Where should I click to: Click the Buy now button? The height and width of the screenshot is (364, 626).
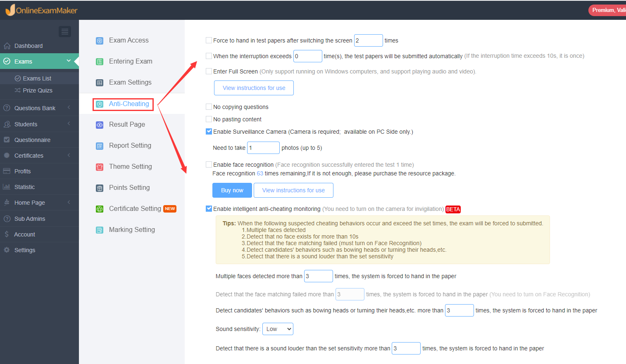232,190
